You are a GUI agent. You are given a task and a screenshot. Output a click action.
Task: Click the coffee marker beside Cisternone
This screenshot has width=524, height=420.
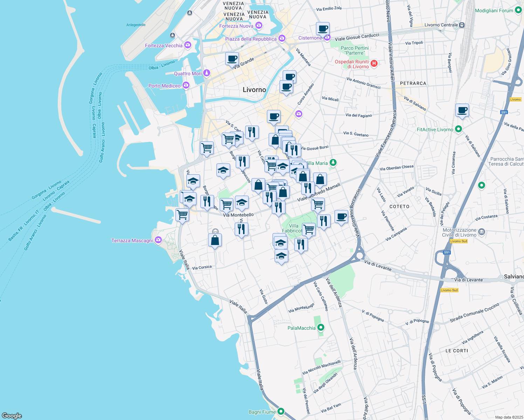pos(323,29)
